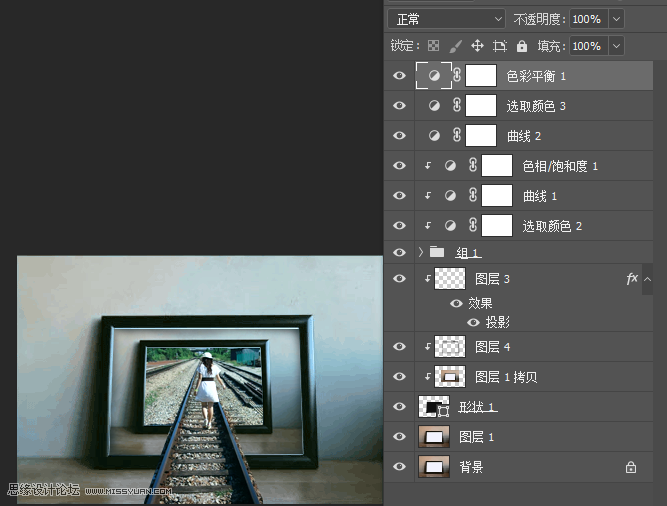Viewport: 667px width, 506px height.
Task: Click lock image pixels brush icon
Action: tap(456, 46)
